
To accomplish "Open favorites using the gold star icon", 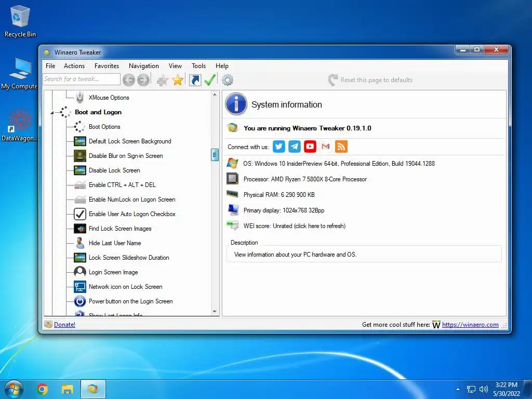I will pyautogui.click(x=178, y=80).
